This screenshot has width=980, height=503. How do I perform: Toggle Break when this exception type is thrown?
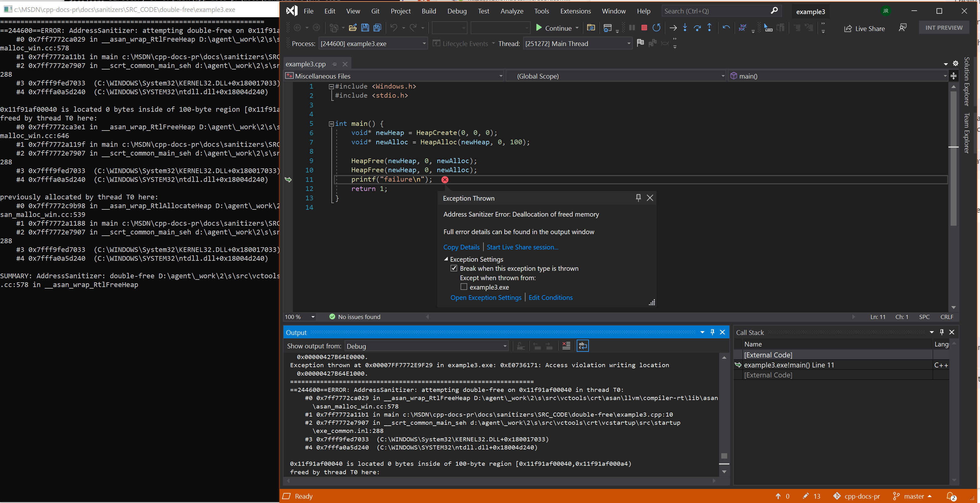[x=453, y=268]
